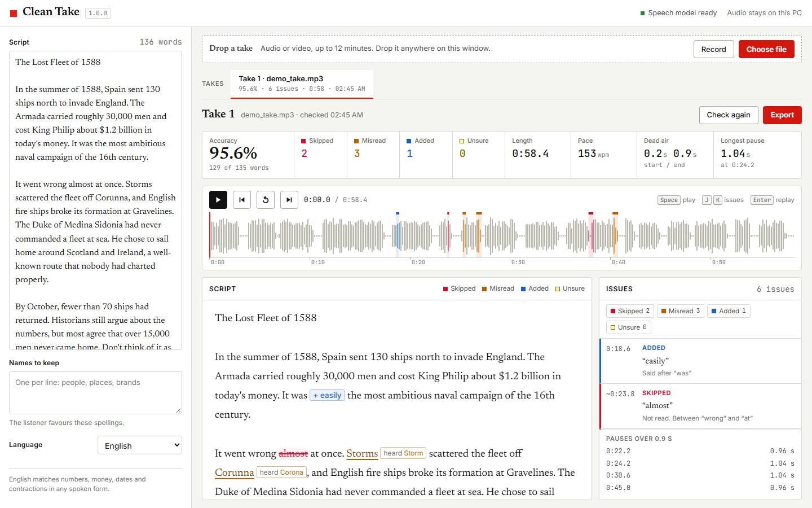Play the take audio
Image resolution: width=812 pixels, height=508 pixels.
[218, 200]
